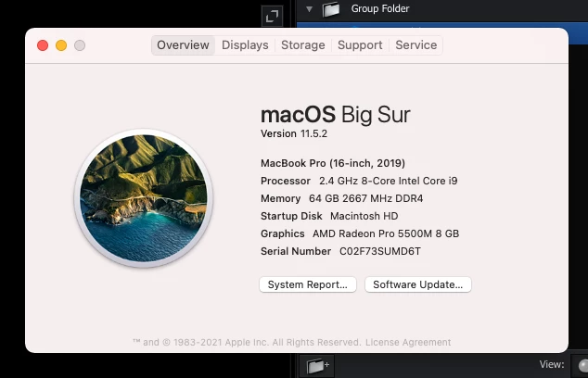Image resolution: width=588 pixels, height=378 pixels.
Task: Open the Support tab
Action: click(x=360, y=45)
